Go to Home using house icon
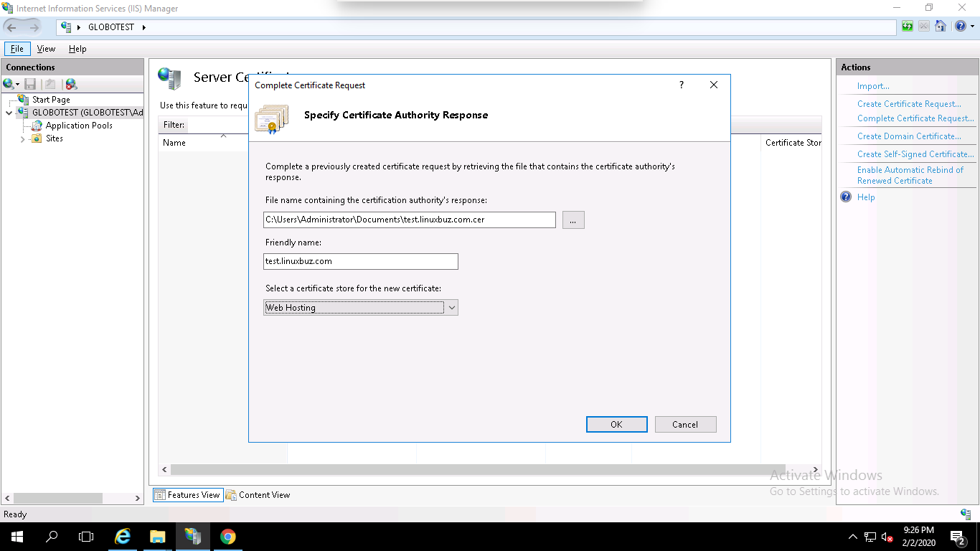The image size is (980, 551). pos(940,27)
